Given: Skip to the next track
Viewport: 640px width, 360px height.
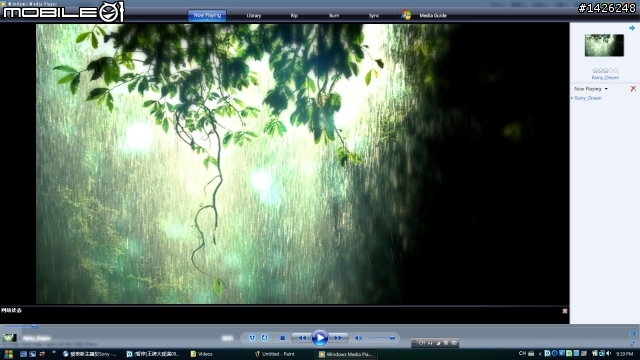Looking at the screenshot, I should (338, 338).
